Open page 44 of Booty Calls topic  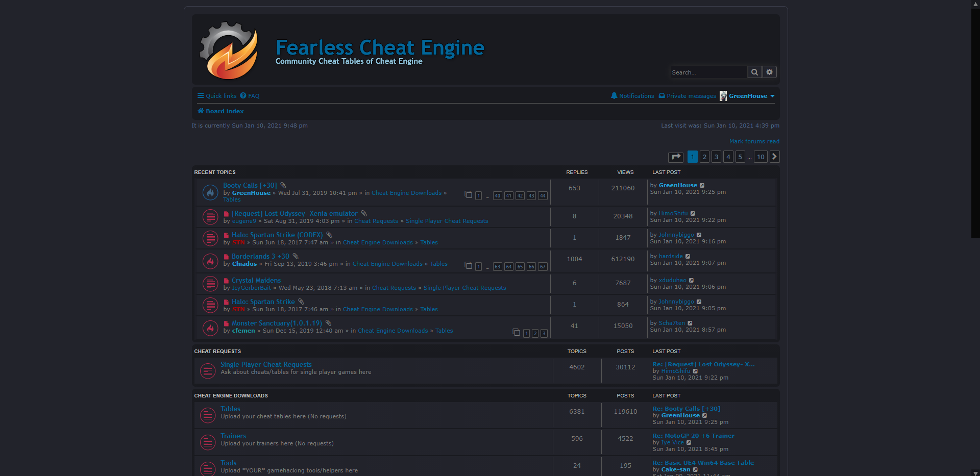coord(543,196)
